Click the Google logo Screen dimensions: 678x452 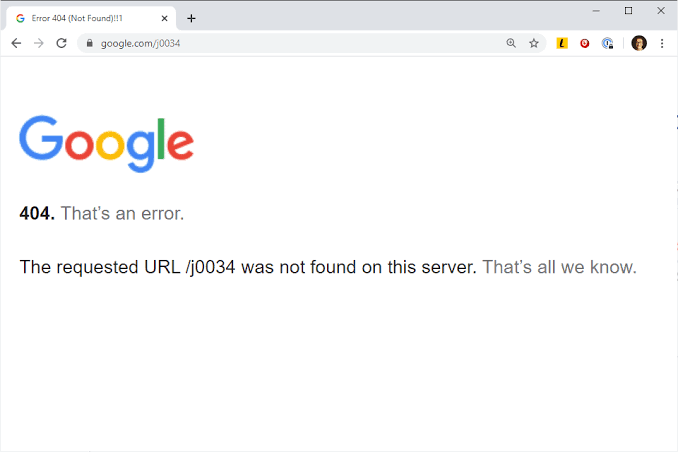(106, 142)
